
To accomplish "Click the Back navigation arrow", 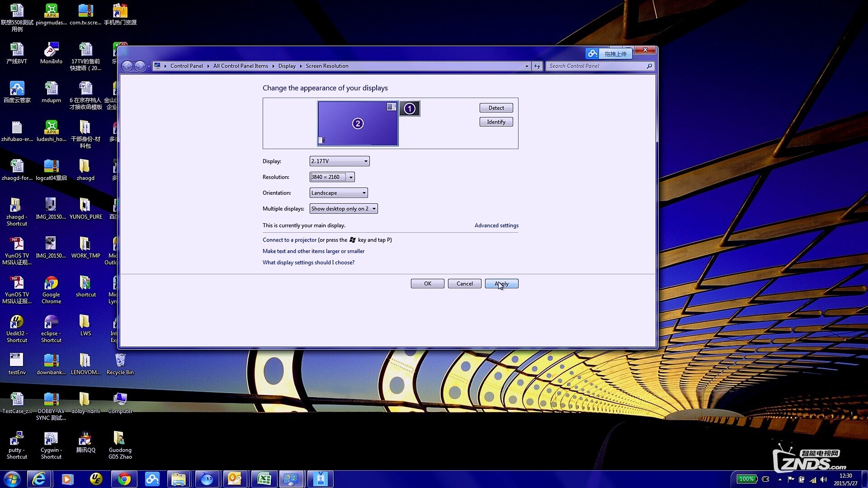I will (127, 66).
